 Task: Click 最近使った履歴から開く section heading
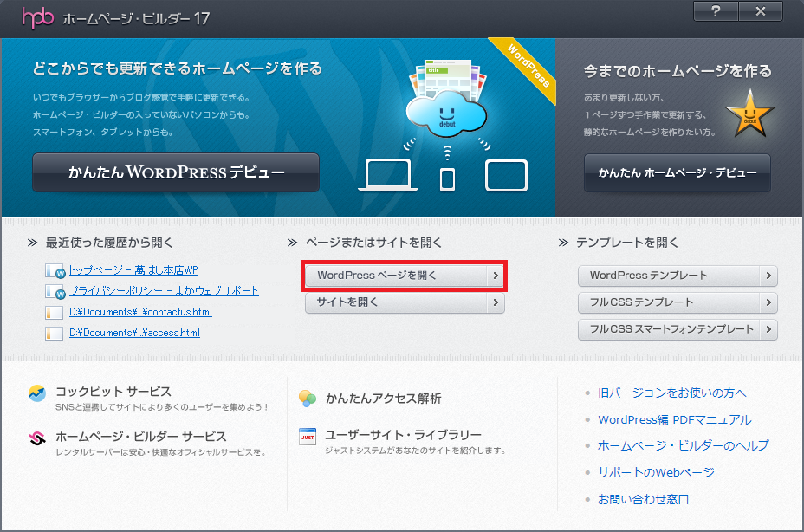(109, 243)
